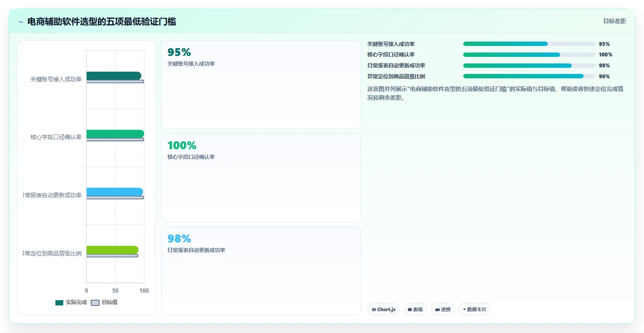Click the 98% value in progress list
Image resolution: width=644 pixels, height=333 pixels.
604,66
